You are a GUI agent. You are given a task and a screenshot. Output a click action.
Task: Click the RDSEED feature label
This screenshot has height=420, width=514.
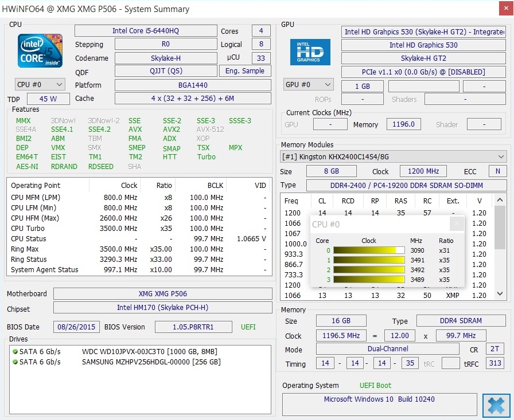(x=100, y=166)
